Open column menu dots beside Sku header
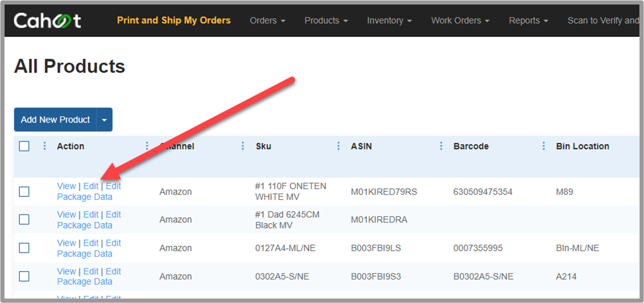Image resolution: width=644 pixels, height=303 pixels. coord(338,146)
